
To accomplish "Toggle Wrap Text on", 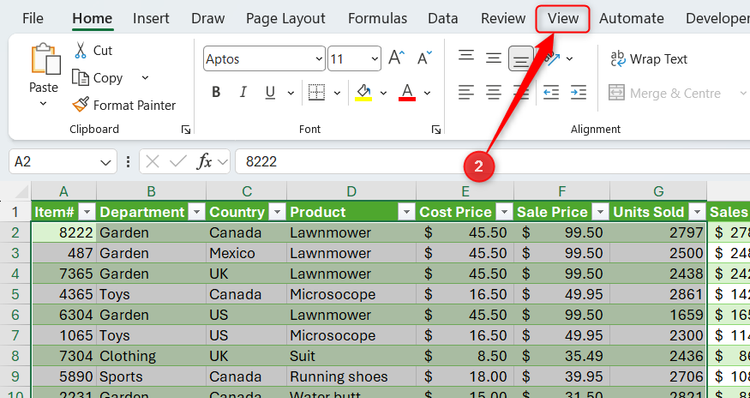I will (x=649, y=59).
